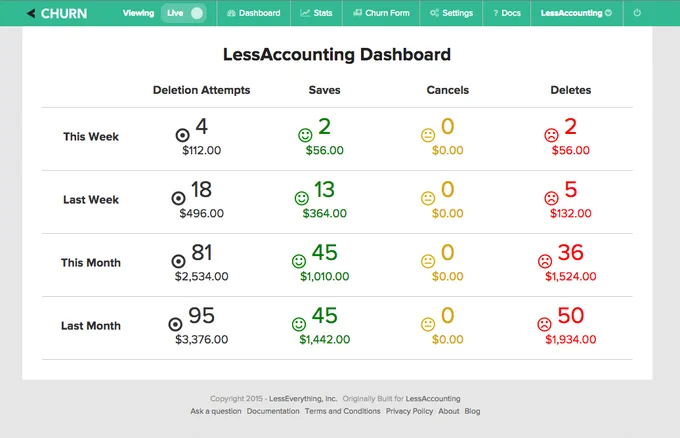680x438 pixels.
Task: Click the Dashboard gauge icon
Action: pos(231,13)
